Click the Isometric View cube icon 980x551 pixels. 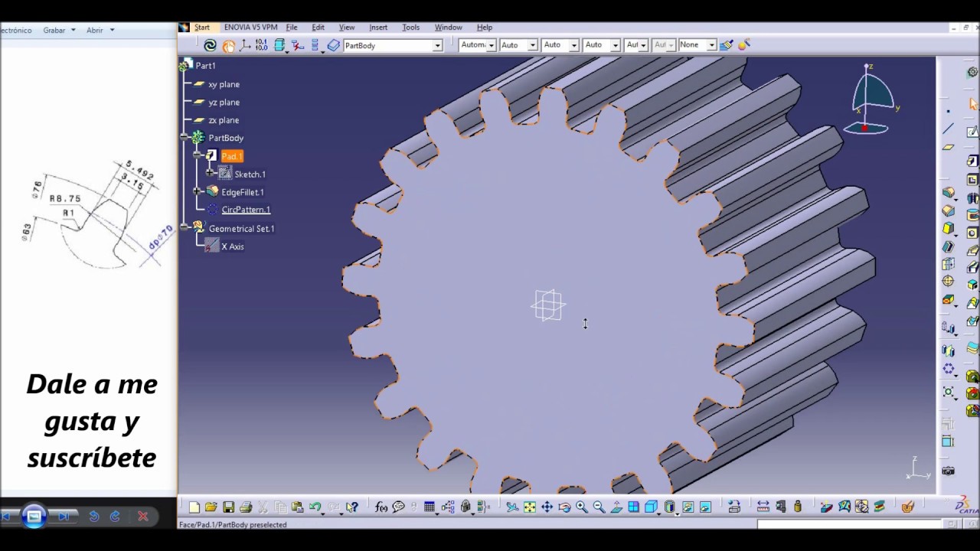651,507
